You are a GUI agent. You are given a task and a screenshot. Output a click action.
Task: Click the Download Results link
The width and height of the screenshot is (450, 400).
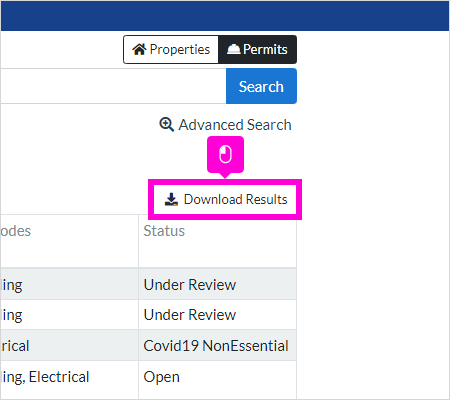tap(226, 199)
